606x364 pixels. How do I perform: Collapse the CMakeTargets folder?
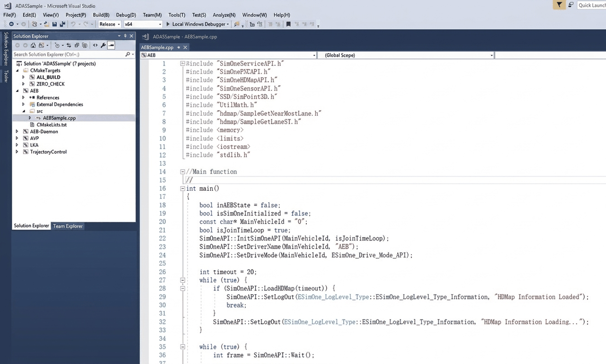tap(18, 70)
